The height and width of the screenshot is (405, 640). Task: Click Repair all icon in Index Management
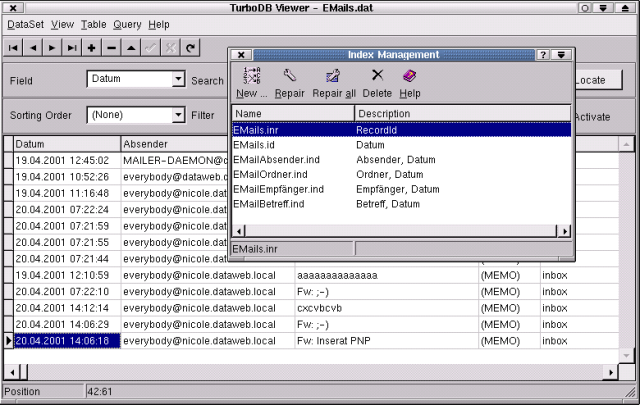[334, 83]
